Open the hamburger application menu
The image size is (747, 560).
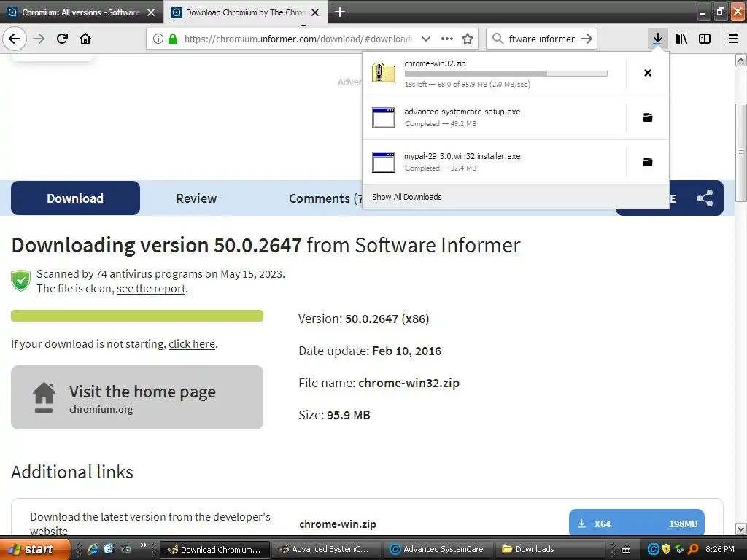click(x=733, y=39)
